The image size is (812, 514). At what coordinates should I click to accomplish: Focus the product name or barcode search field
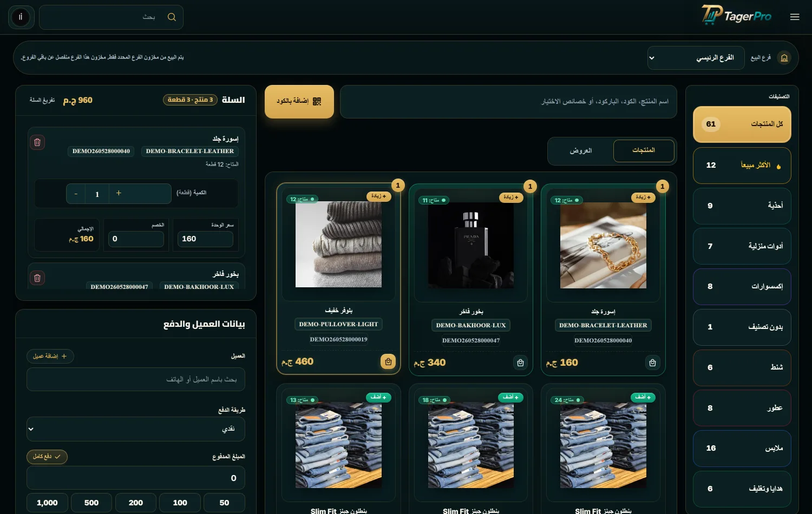[508, 101]
